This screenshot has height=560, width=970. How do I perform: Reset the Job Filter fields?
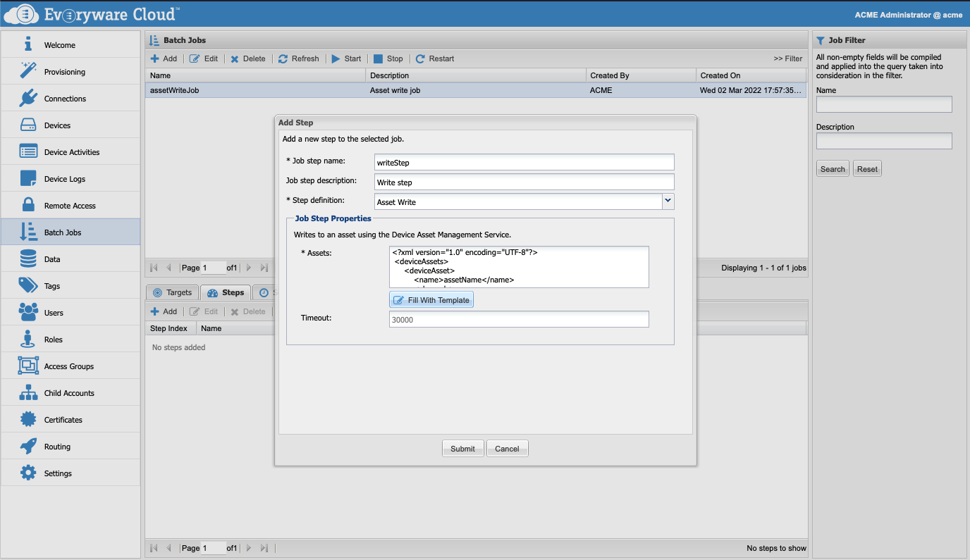click(x=867, y=169)
